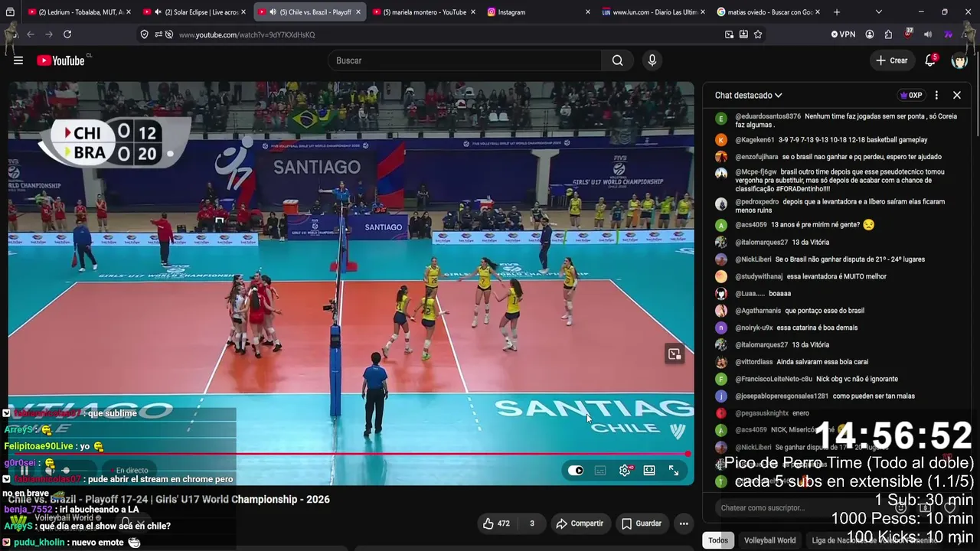The image size is (980, 551).
Task: Go back to the previous page
Action: pos(31,34)
